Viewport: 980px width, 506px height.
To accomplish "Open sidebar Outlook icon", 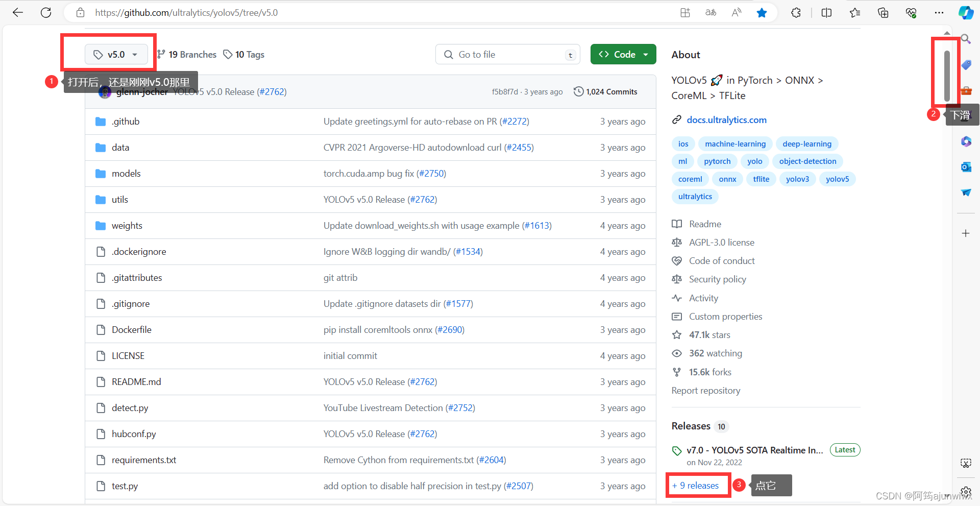I will point(966,167).
